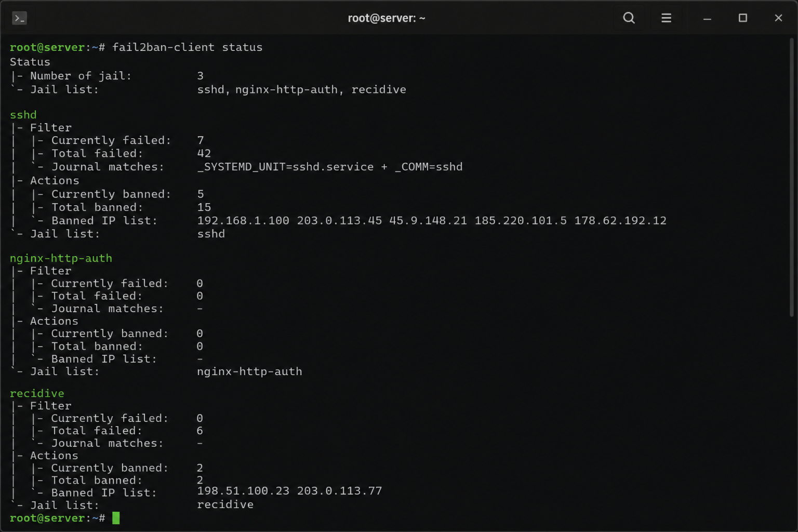Click the cursor at the bottom prompt
The height and width of the screenshot is (532, 798).
pos(116,518)
